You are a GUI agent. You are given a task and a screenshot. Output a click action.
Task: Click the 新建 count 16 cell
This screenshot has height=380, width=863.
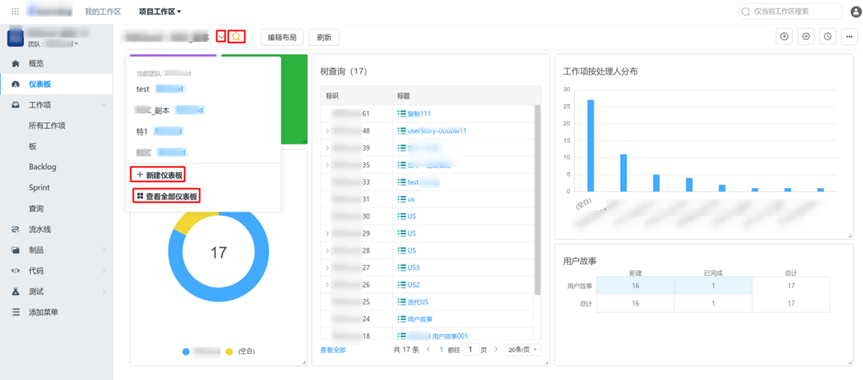click(636, 286)
